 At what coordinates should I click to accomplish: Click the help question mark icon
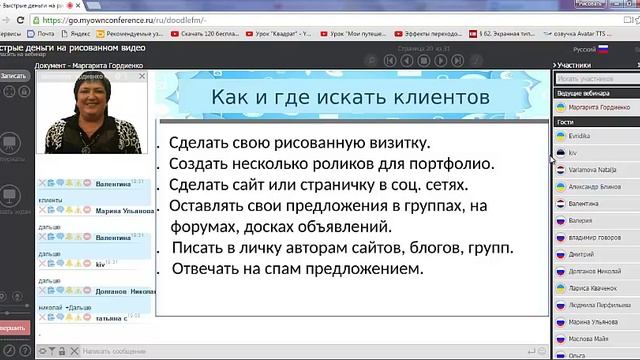(24, 350)
